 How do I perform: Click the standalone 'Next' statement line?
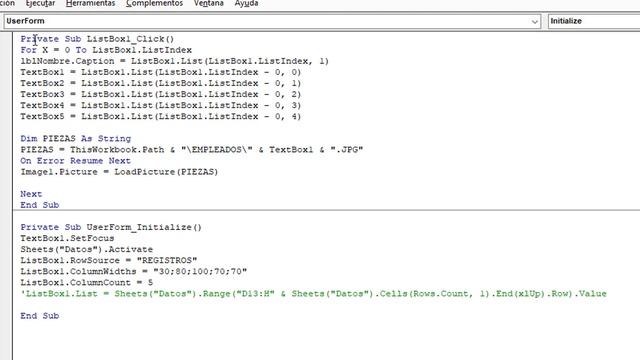pos(31,194)
